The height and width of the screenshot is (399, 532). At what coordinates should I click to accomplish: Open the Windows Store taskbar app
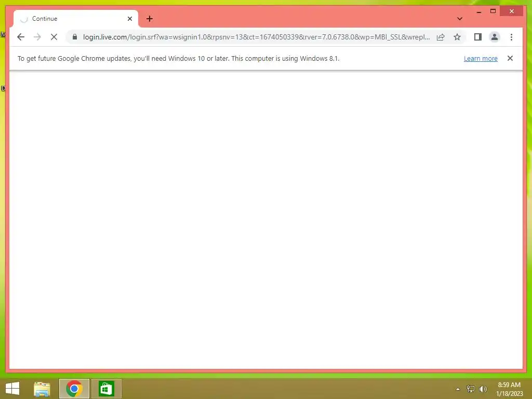[x=106, y=389]
